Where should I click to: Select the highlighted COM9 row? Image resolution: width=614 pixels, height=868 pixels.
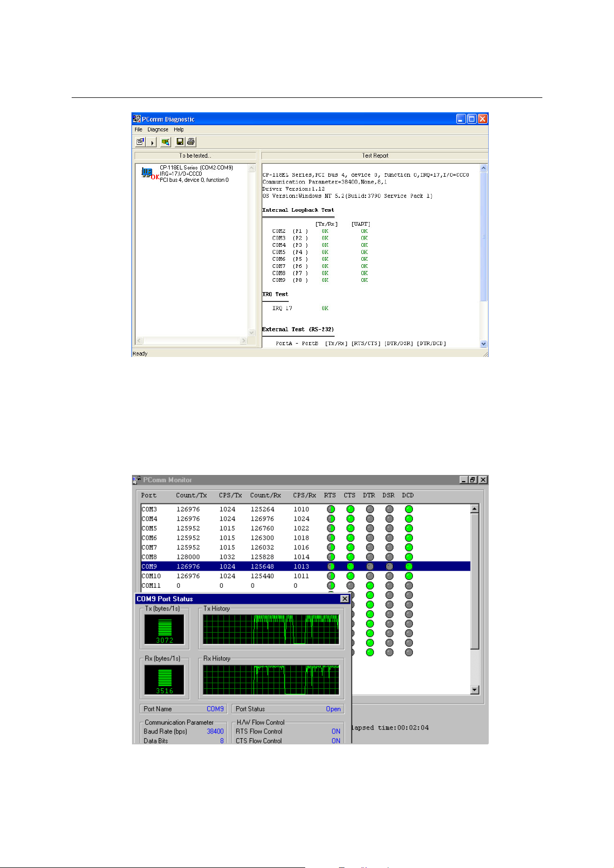pyautogui.click(x=305, y=567)
